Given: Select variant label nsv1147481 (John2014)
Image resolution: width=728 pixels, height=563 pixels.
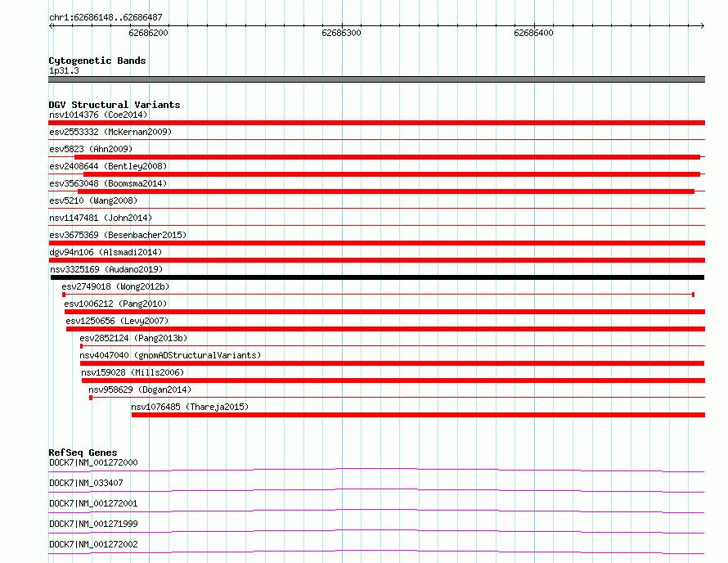Looking at the screenshot, I should (x=101, y=218).
